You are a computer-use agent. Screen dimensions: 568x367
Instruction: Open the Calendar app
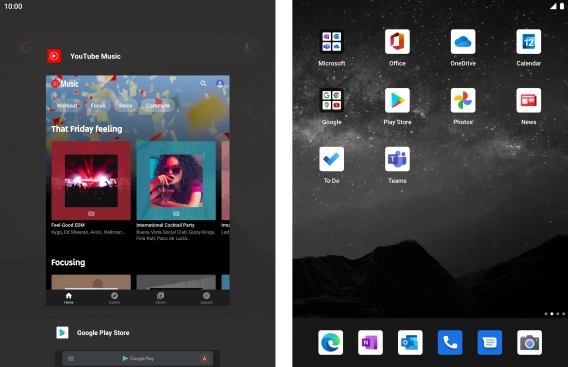[x=529, y=42]
